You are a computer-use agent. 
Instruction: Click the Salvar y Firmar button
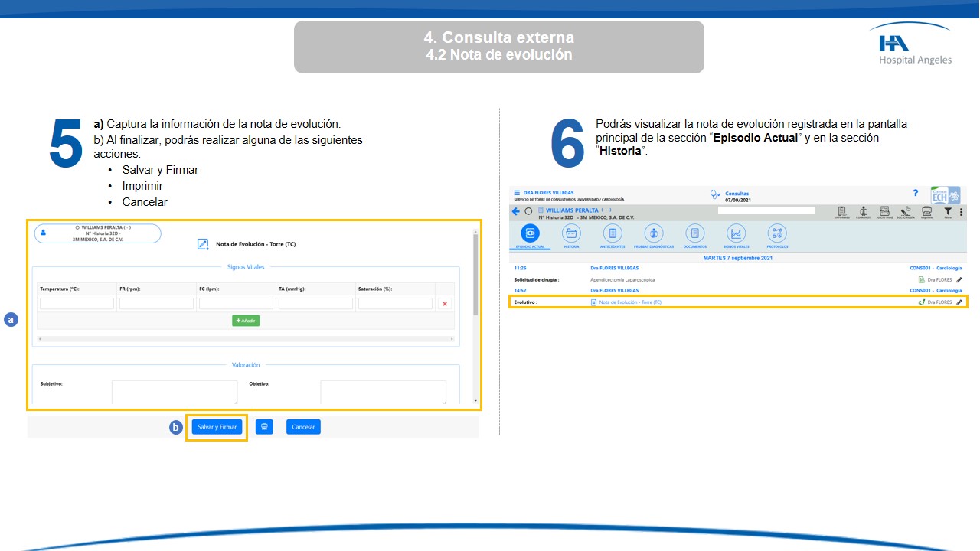[217, 427]
